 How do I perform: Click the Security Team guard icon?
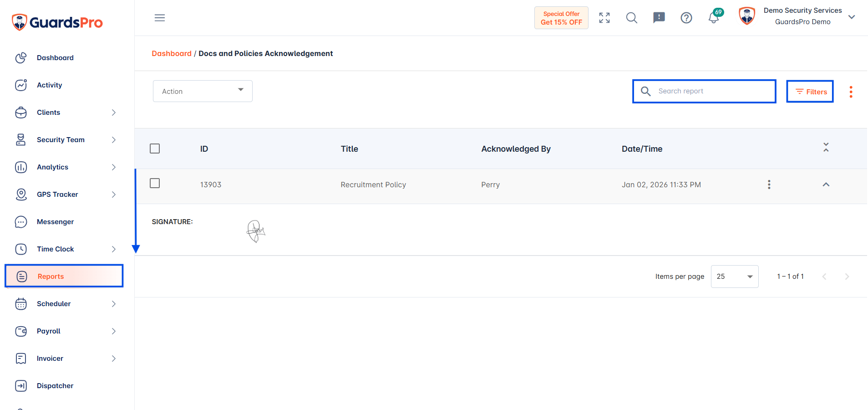point(21,140)
